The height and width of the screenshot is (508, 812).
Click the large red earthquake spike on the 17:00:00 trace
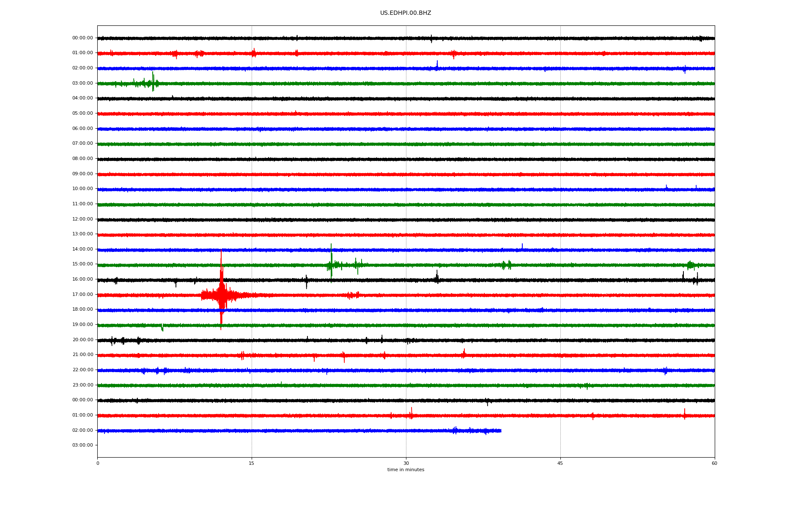pos(221,292)
